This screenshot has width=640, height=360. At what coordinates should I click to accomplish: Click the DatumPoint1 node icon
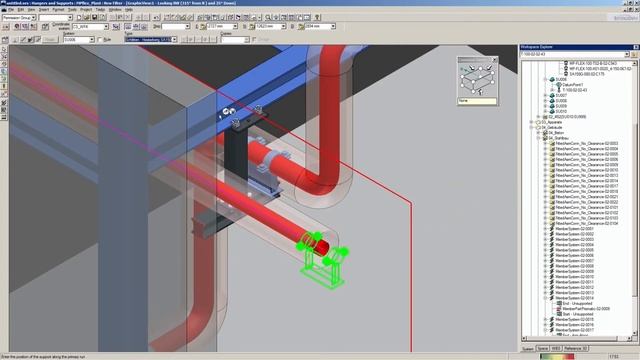tap(559, 85)
